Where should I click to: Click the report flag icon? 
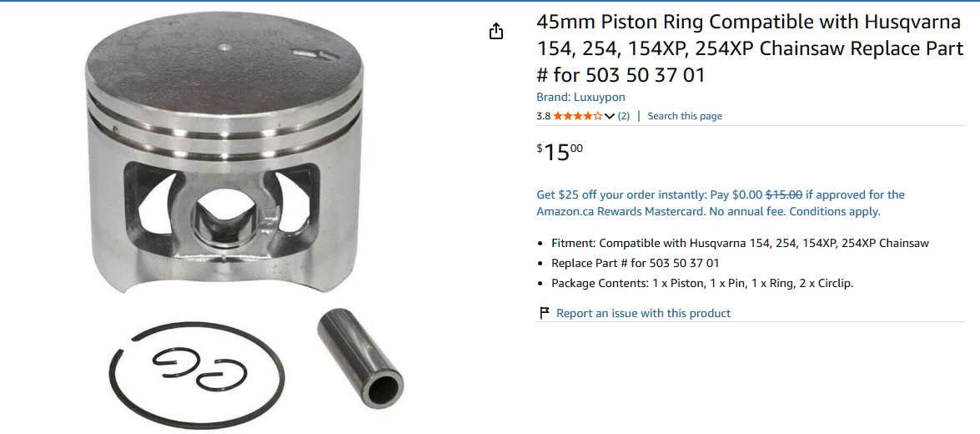[x=545, y=313]
